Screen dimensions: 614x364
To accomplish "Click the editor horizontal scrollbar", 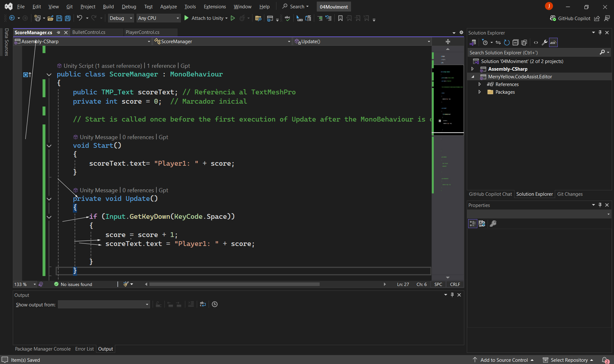I will (x=234, y=284).
